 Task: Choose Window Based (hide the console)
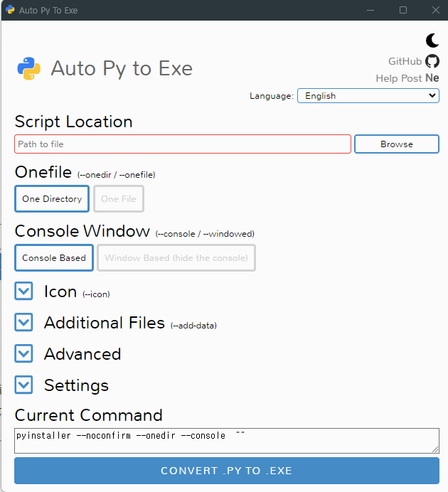coord(176,257)
